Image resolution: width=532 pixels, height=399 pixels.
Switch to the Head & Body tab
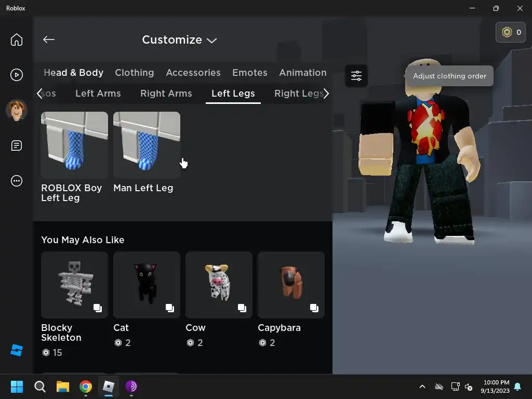tap(73, 73)
